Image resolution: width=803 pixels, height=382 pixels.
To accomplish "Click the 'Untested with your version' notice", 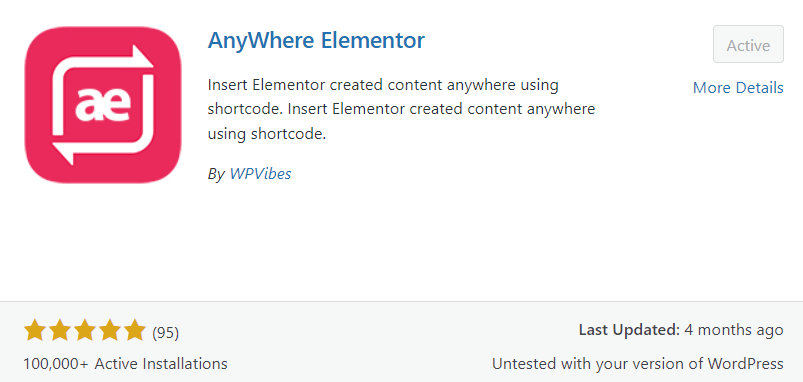I will 638,364.
